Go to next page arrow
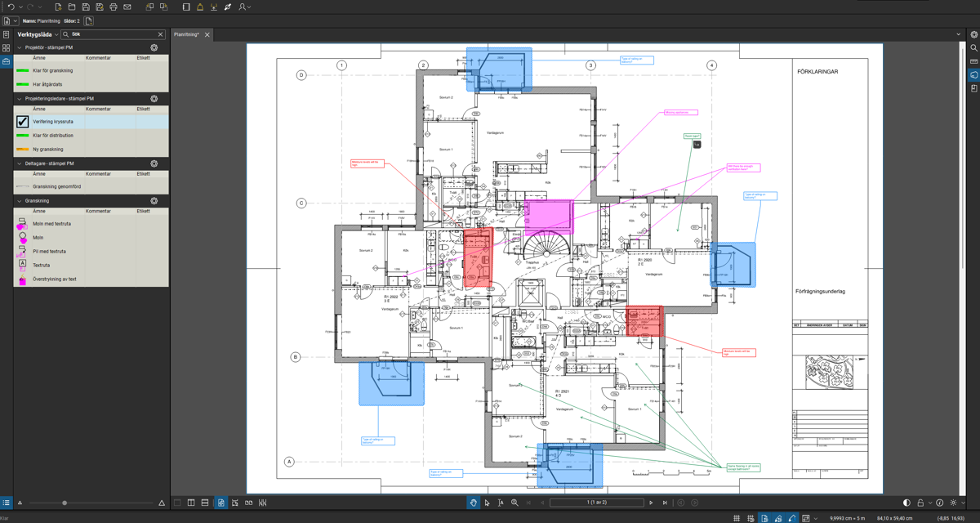The image size is (980, 523). point(651,503)
